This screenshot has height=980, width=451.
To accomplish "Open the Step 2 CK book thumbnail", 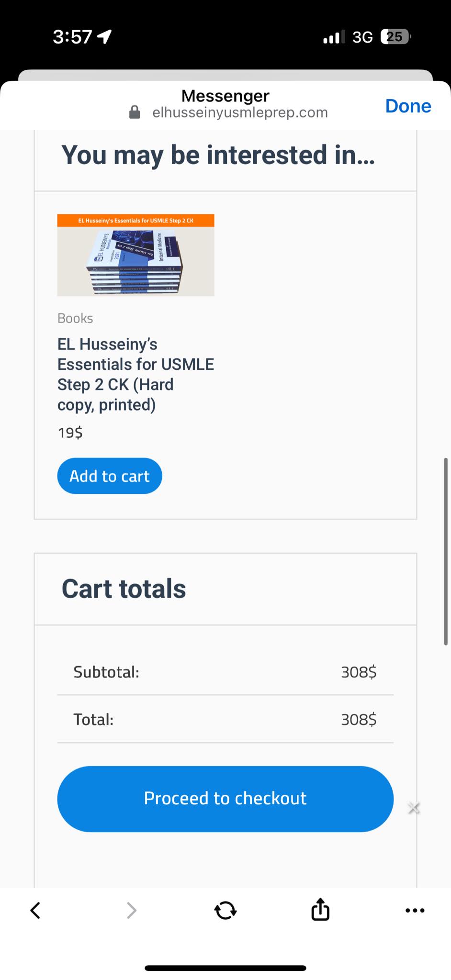I will point(135,255).
